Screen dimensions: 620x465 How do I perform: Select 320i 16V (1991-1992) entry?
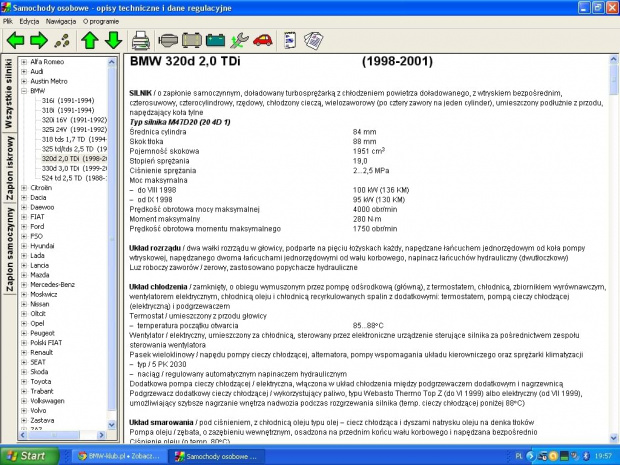coord(74,120)
